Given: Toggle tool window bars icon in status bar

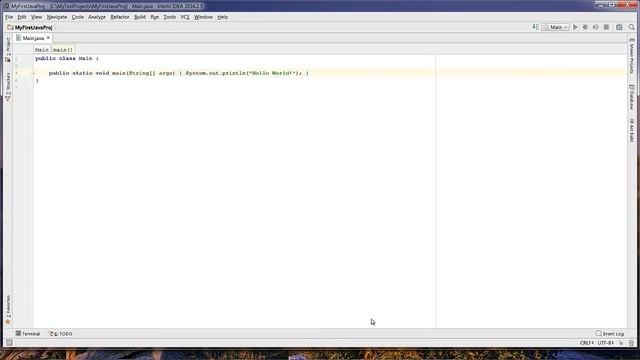Looking at the screenshot, I should pos(9,343).
